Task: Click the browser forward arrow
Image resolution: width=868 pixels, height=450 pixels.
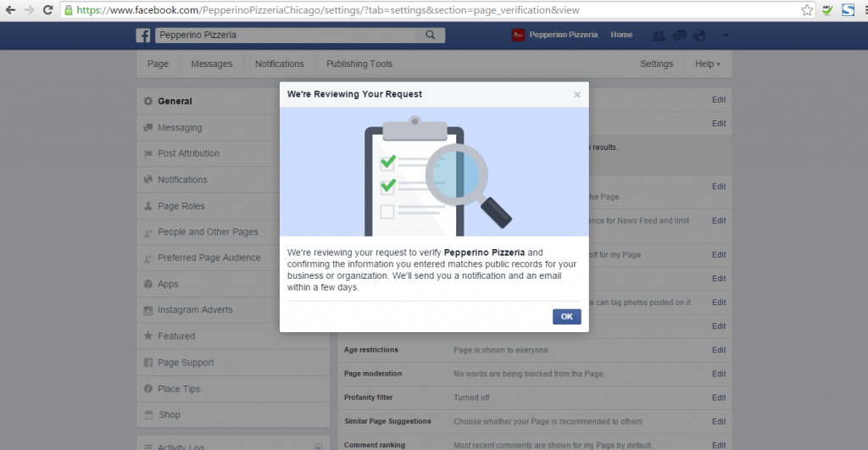Action: pos(29,10)
